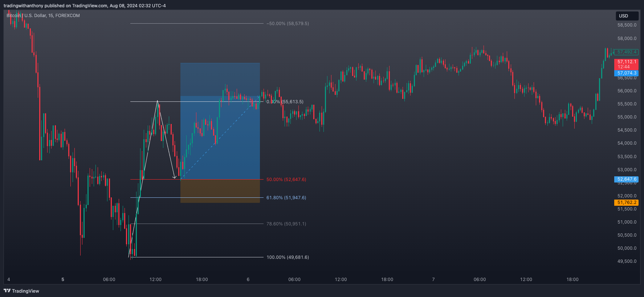Click the USD currency label
This screenshot has height=297, width=644.
click(627, 16)
